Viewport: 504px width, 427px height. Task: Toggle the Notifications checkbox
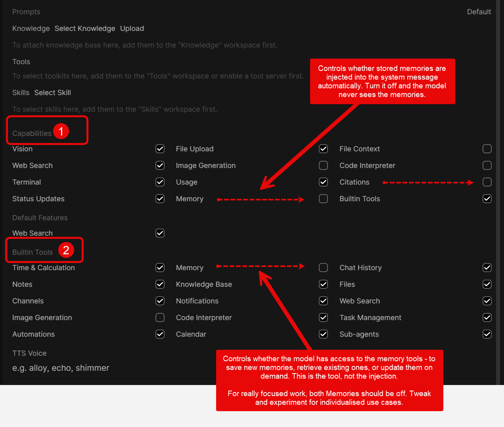coord(324,301)
